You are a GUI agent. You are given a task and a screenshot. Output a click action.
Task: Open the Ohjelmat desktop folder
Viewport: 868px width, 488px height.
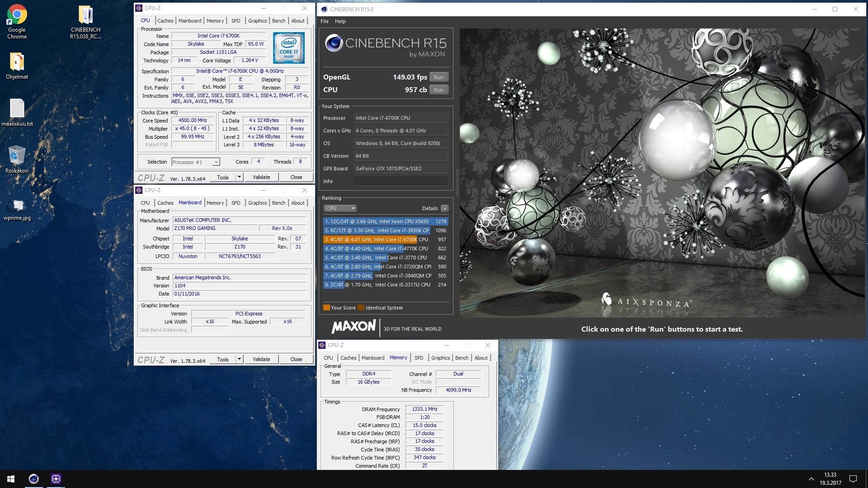(17, 66)
